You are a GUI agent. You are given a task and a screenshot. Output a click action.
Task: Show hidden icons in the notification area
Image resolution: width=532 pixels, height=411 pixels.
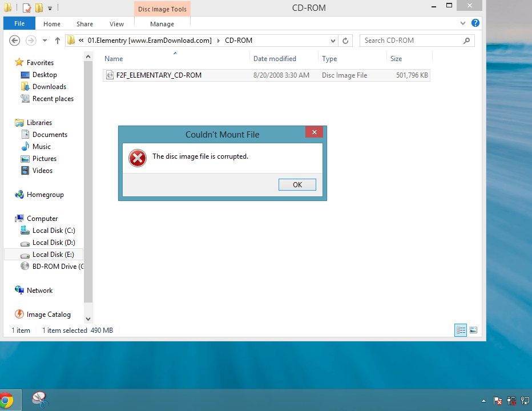tap(483, 400)
